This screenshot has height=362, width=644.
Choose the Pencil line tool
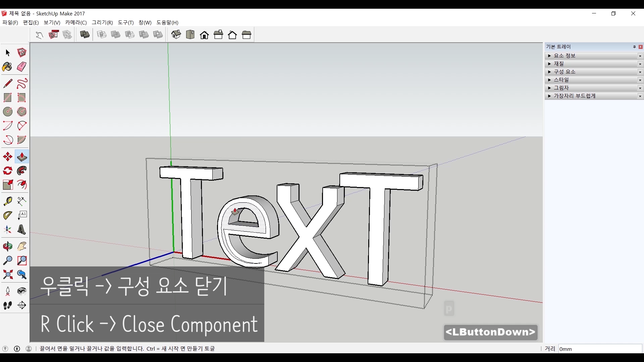click(x=7, y=83)
